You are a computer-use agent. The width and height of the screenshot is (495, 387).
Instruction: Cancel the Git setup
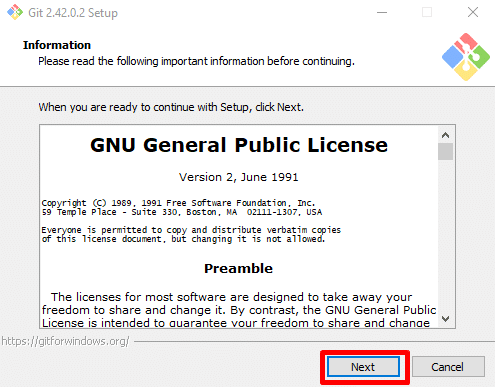tap(448, 367)
